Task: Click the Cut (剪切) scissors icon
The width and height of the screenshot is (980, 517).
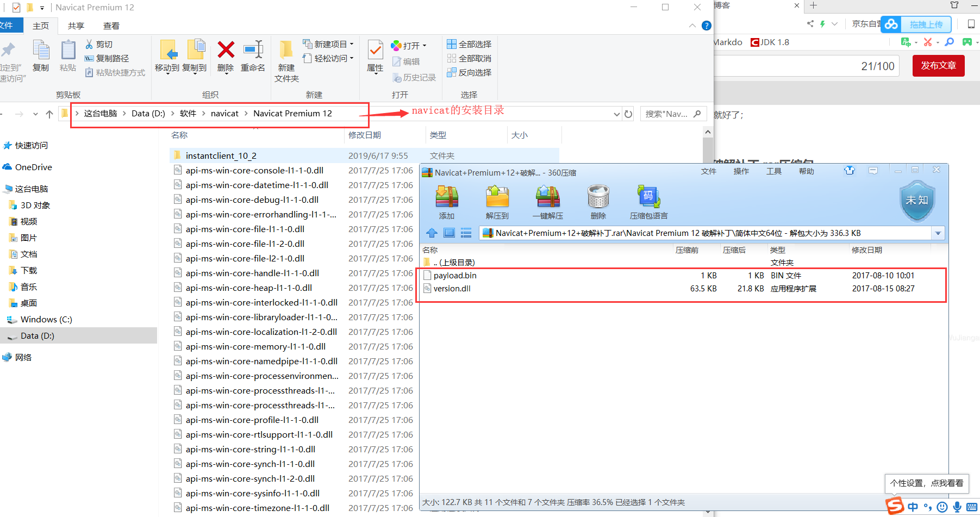Action: (89, 44)
